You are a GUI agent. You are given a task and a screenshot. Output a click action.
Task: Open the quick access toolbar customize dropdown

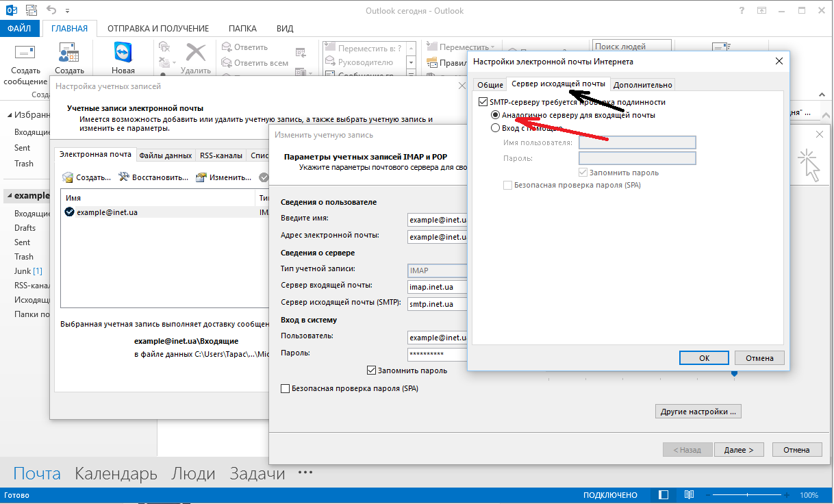[67, 12]
